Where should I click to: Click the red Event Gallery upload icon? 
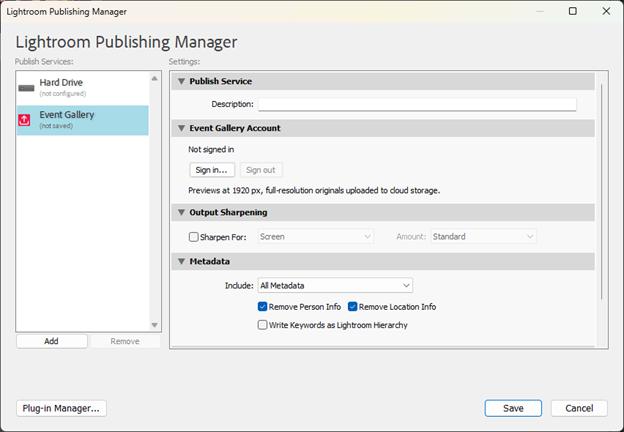(24, 120)
